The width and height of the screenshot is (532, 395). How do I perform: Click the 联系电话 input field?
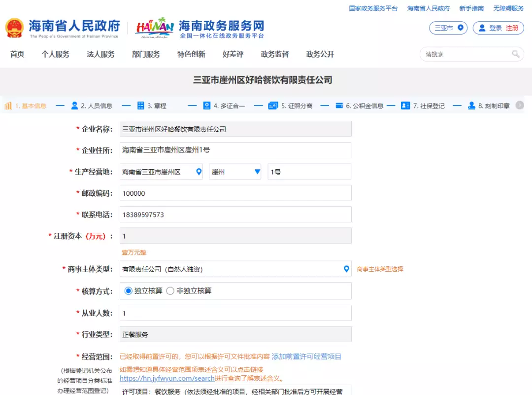pyautogui.click(x=235, y=215)
